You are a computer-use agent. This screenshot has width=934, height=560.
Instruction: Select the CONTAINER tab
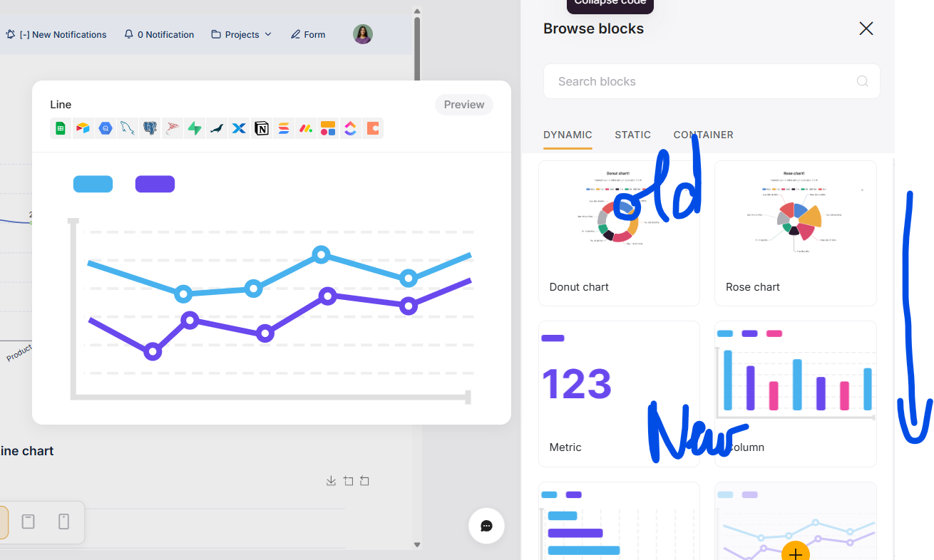(703, 135)
